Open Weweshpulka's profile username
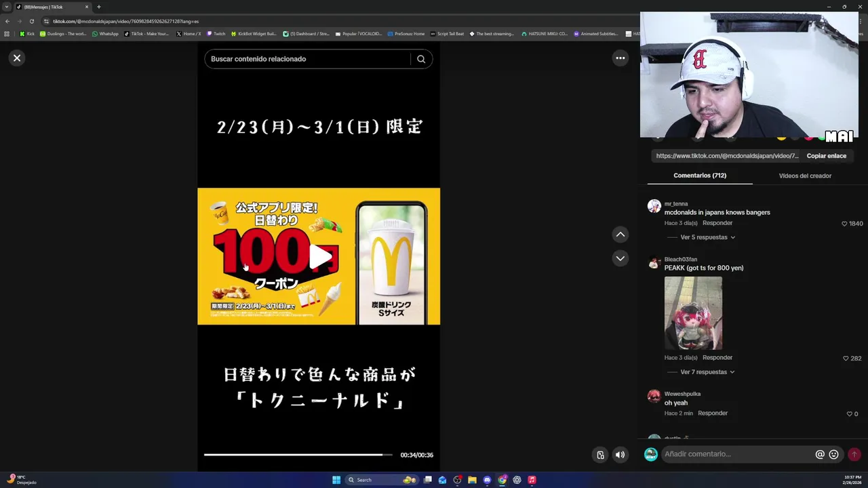The height and width of the screenshot is (488, 868). tap(682, 394)
